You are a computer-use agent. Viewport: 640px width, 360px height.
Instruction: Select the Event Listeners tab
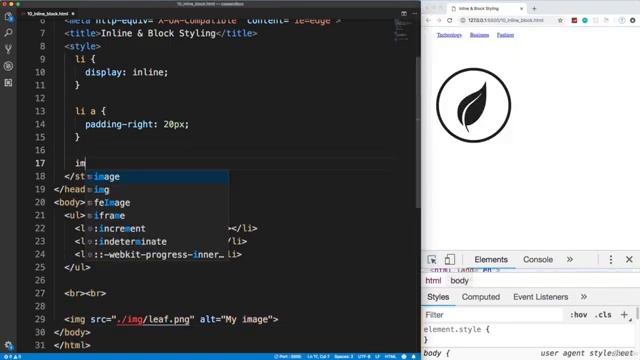coord(540,297)
